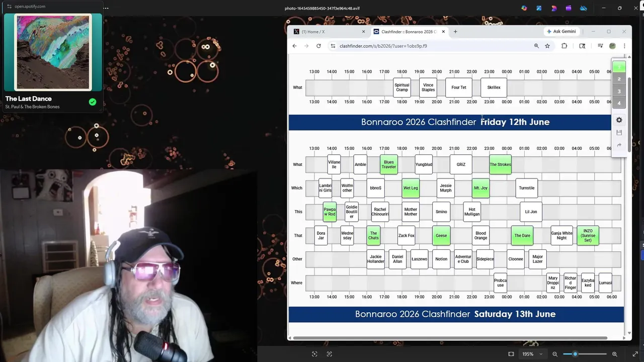This screenshot has width=644, height=362.
Task: Bookmark this page with the star
Action: pyautogui.click(x=547, y=46)
